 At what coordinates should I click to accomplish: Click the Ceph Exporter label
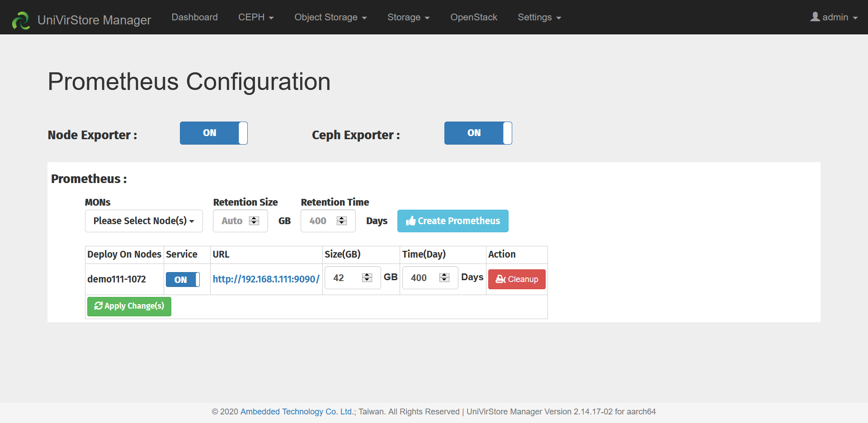(x=356, y=135)
